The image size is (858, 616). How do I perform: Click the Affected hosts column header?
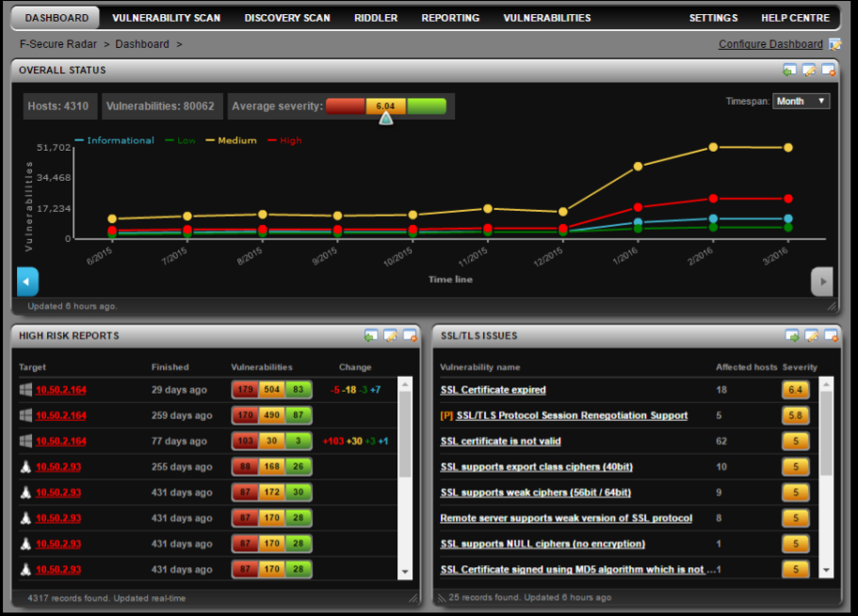(746, 367)
